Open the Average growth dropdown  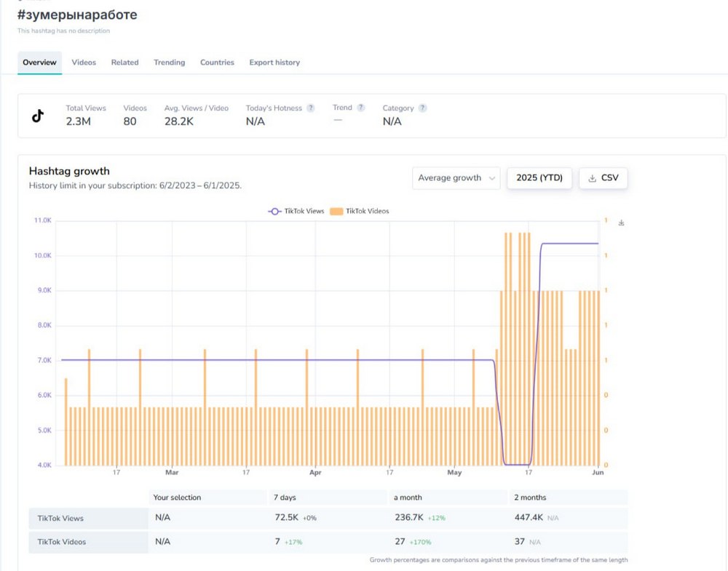coord(456,178)
